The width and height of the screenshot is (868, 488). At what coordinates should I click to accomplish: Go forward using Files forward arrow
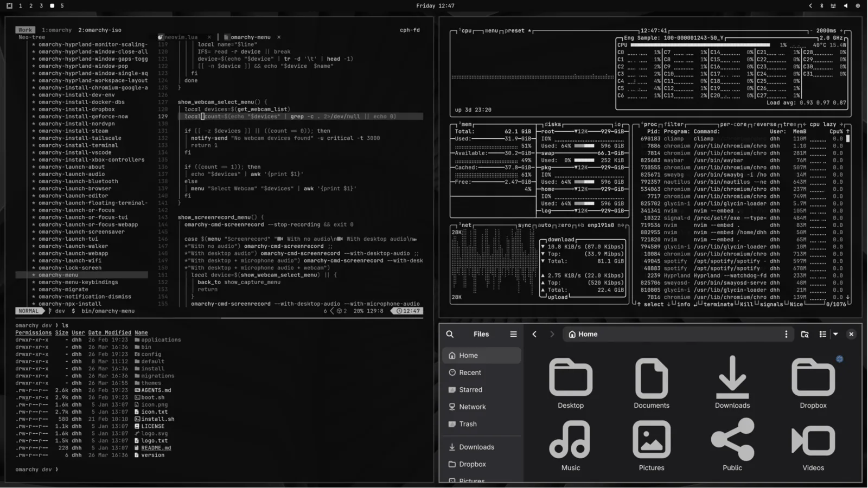tap(552, 334)
